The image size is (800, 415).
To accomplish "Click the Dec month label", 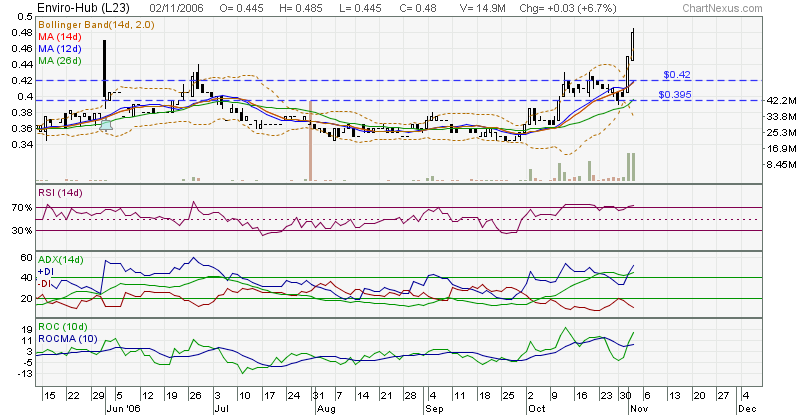I will [x=747, y=409].
